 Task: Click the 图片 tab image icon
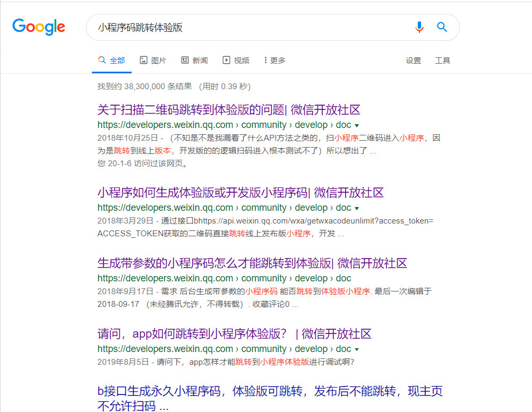[x=143, y=60]
